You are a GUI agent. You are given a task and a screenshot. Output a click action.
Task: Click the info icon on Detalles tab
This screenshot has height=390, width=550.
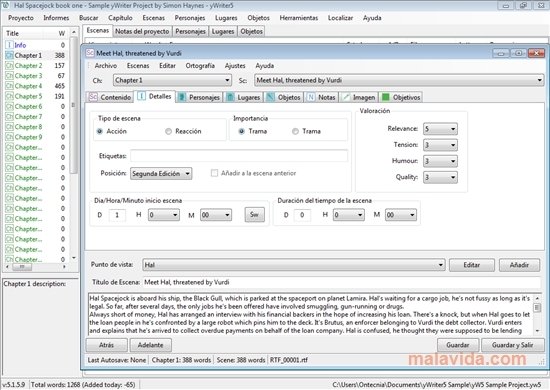141,96
